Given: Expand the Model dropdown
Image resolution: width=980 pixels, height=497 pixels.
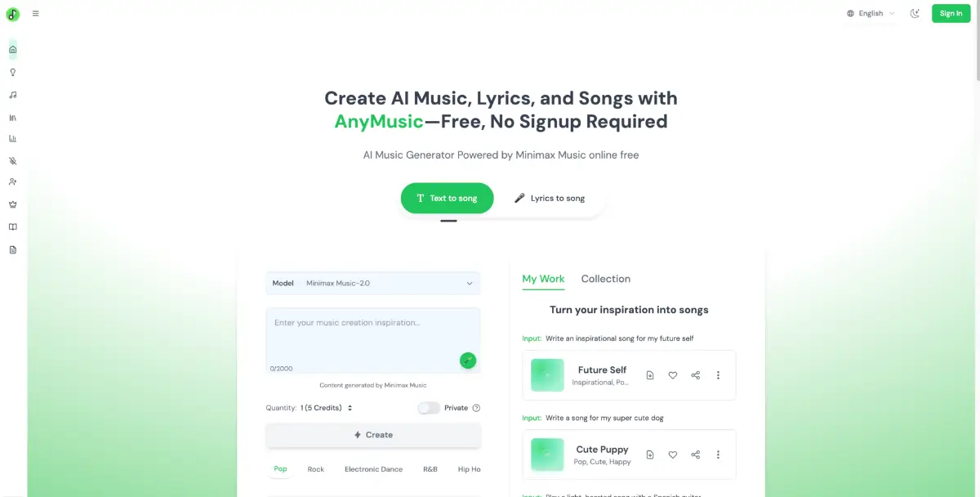Looking at the screenshot, I should pos(373,283).
